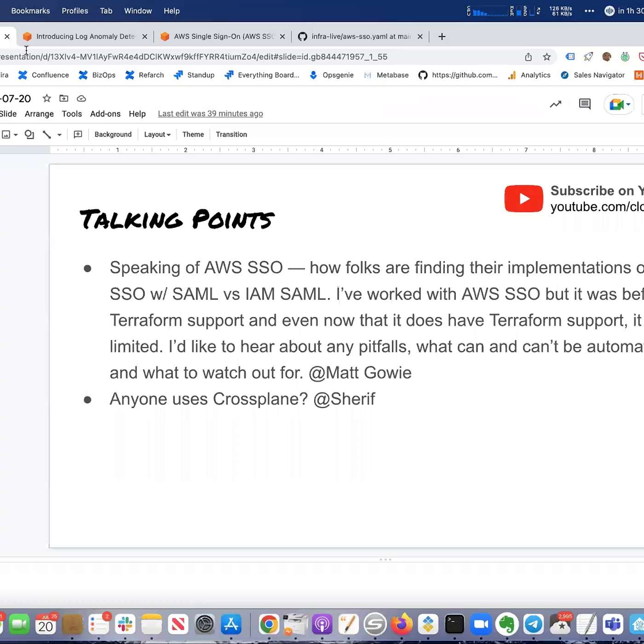Switch to the AWS Single Sign-On tab
Viewport: 644px width, 644px height.
223,36
